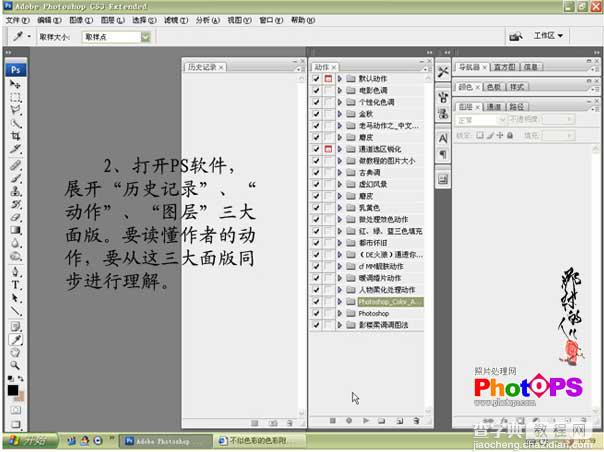This screenshot has width=604, height=452.
Task: Delete action with trash icon in Actions panel
Action: (x=416, y=421)
